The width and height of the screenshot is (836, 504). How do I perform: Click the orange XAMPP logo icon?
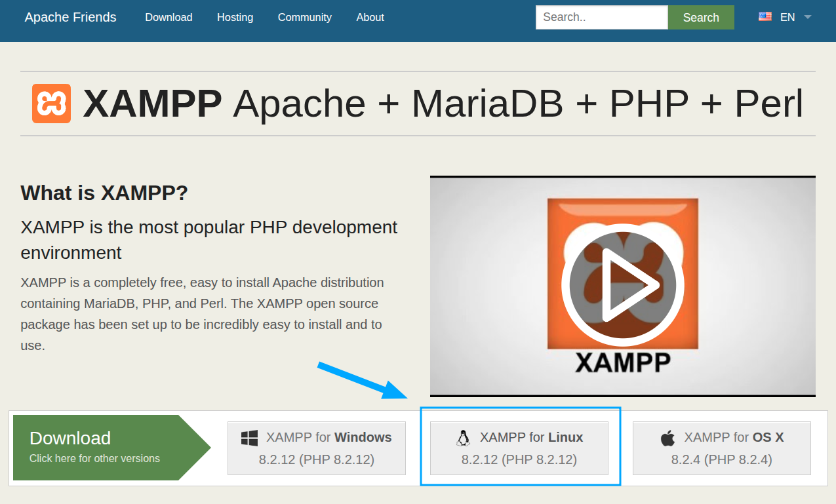[51, 103]
